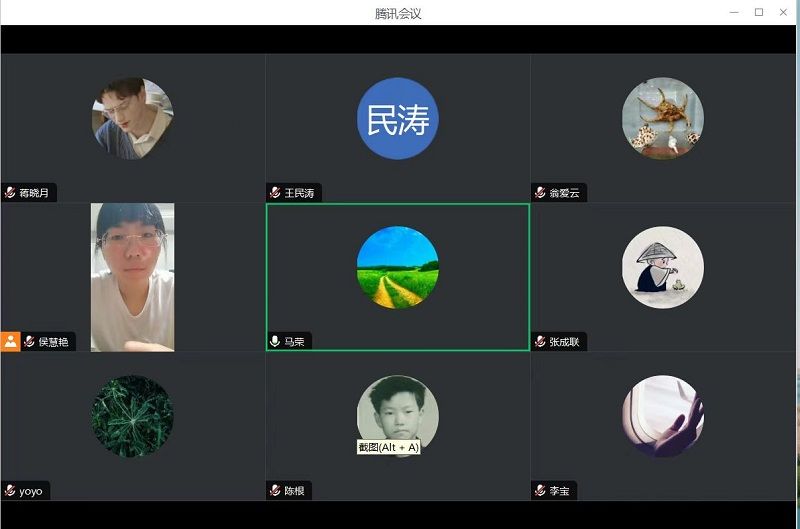This screenshot has width=800, height=529.
Task: Select the blue 民涛 avatar circle
Action: coord(397,119)
